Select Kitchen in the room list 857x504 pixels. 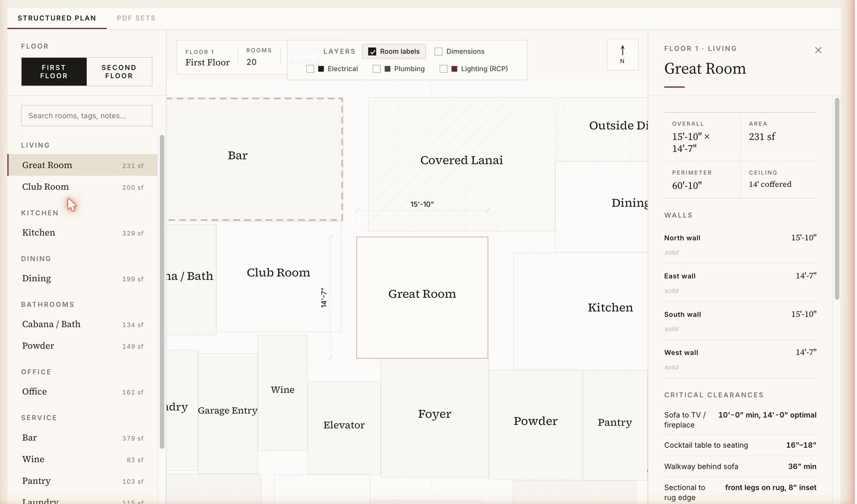click(x=82, y=232)
